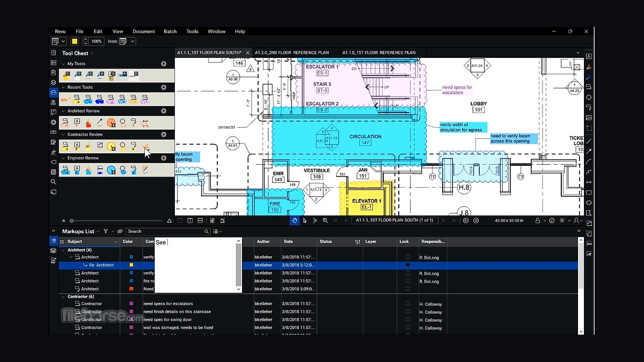Screen dimensions: 644x362
Task: Open the Batch menu
Action: [x=170, y=32]
